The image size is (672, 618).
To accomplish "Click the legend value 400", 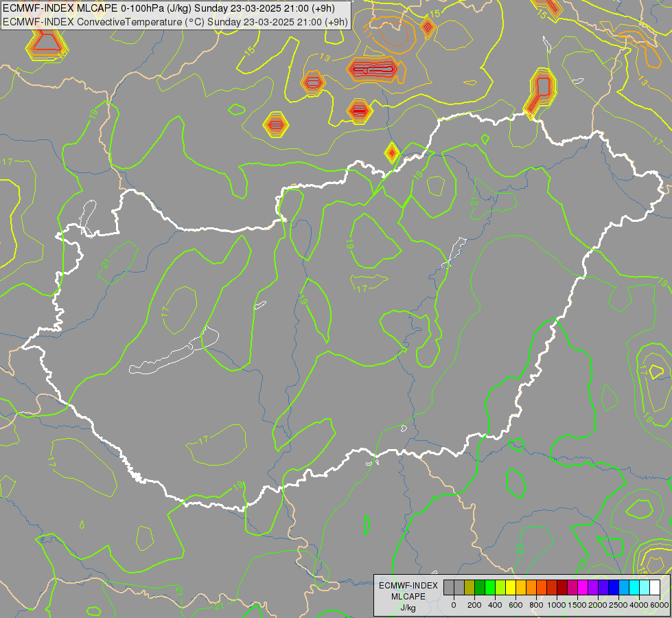I will (495, 605).
